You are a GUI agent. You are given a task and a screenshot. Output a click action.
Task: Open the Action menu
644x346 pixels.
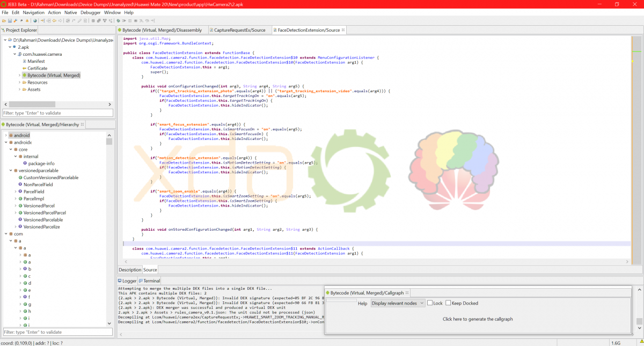click(55, 12)
